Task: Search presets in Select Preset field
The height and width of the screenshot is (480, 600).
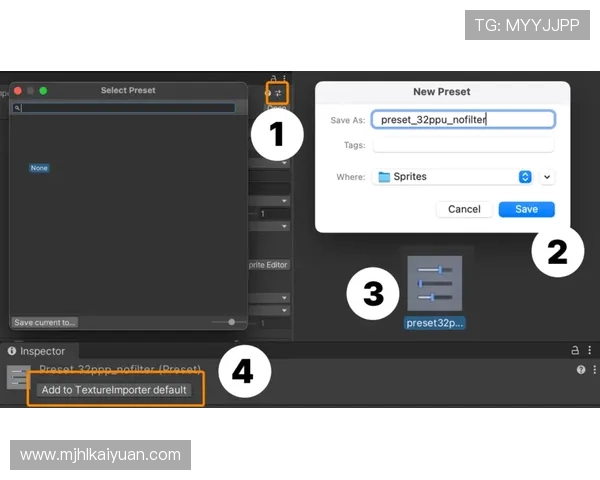Action: tap(124, 108)
